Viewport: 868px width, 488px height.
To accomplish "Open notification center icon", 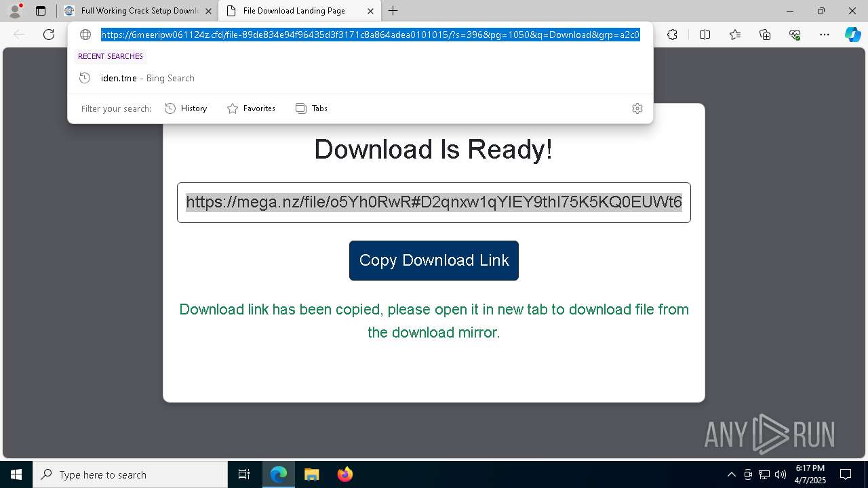I will [846, 474].
